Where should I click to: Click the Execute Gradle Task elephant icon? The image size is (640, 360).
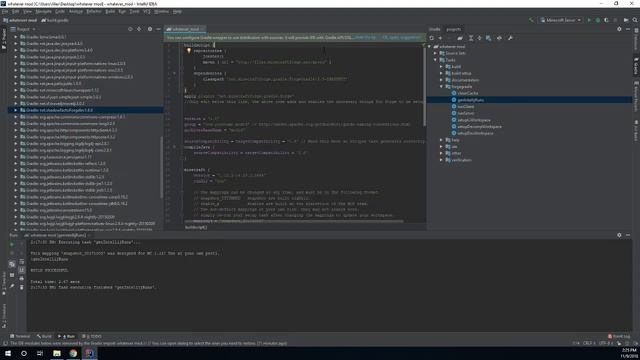[x=460, y=38]
